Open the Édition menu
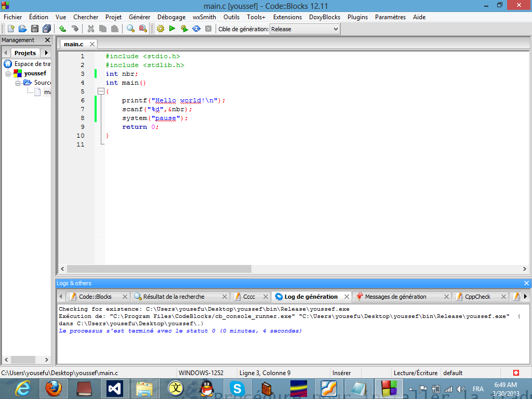 coord(38,17)
